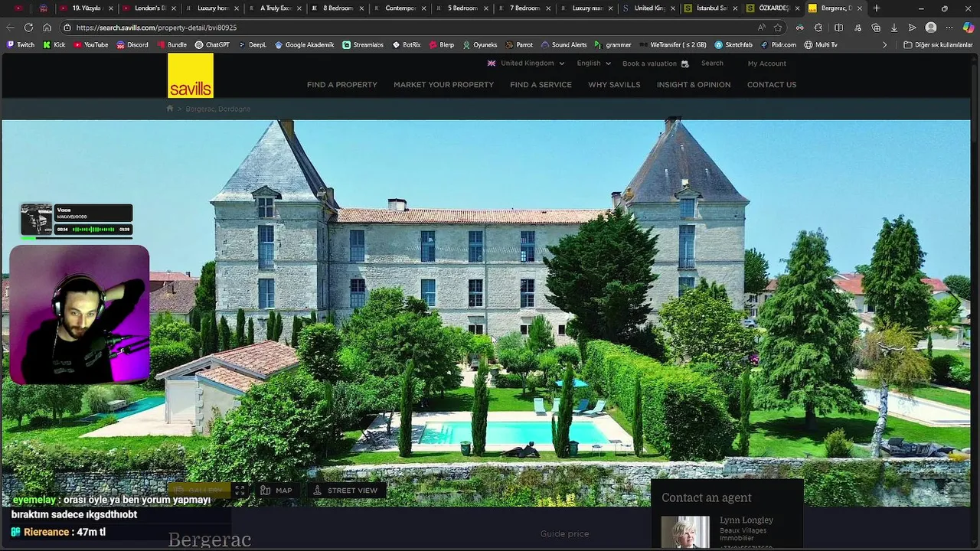Viewport: 980px width, 551px height.
Task: Click Book a valuation link
Action: pos(655,64)
